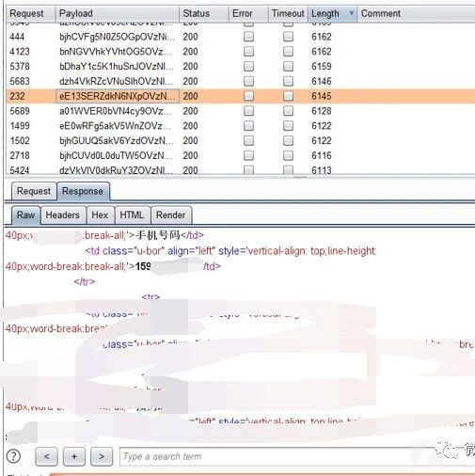The width and height of the screenshot is (475, 476).
Task: Toggle Error checkbox in request 1502 row
Action: click(248, 140)
